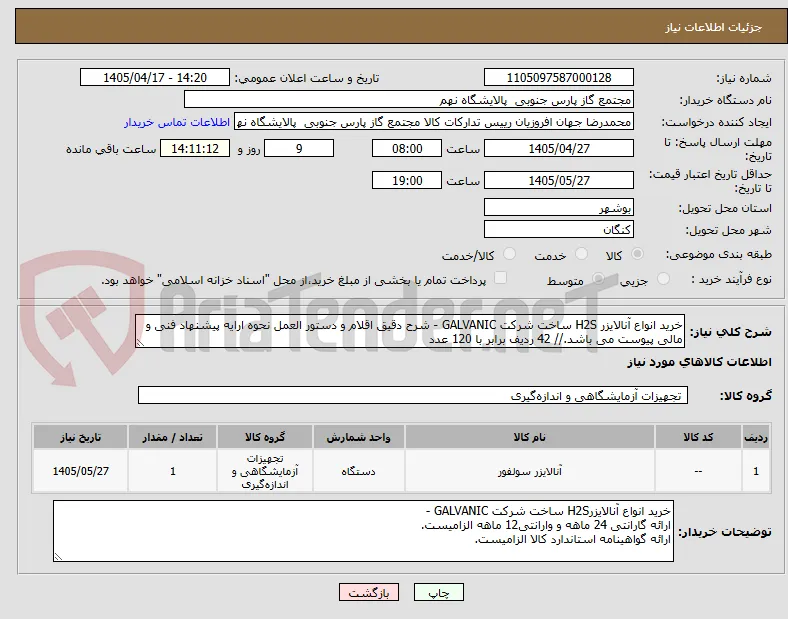The image size is (788, 619).
Task: Click the جزئیات اطلاعات نیاز header title
Action: coord(714,27)
